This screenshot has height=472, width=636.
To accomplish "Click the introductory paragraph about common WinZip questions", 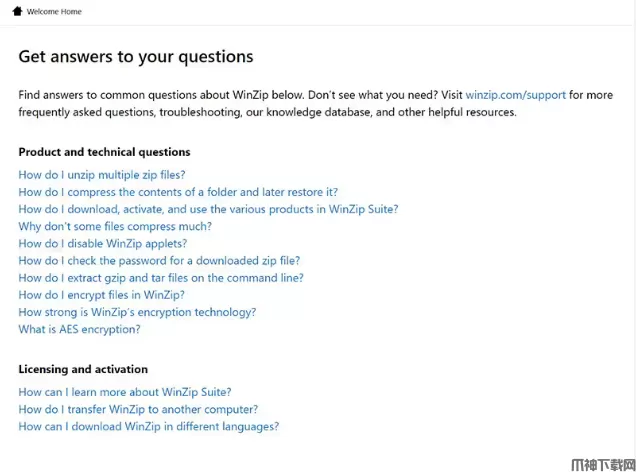I will tap(300, 104).
